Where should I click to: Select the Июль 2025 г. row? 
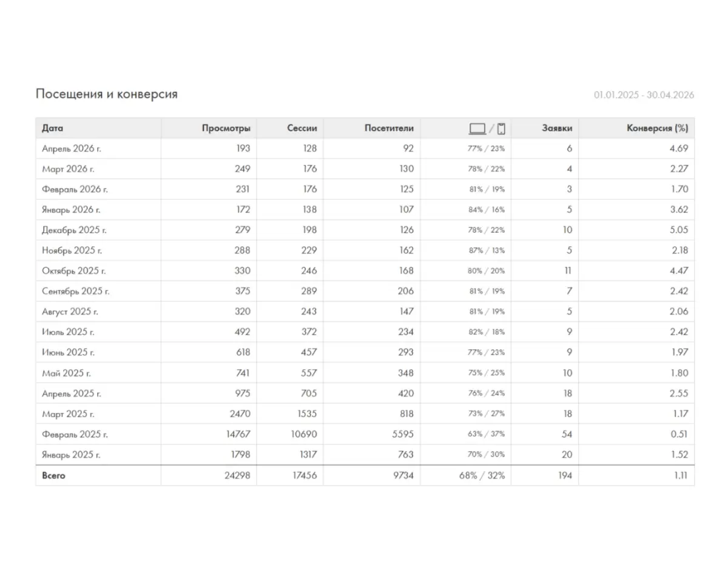(x=365, y=332)
